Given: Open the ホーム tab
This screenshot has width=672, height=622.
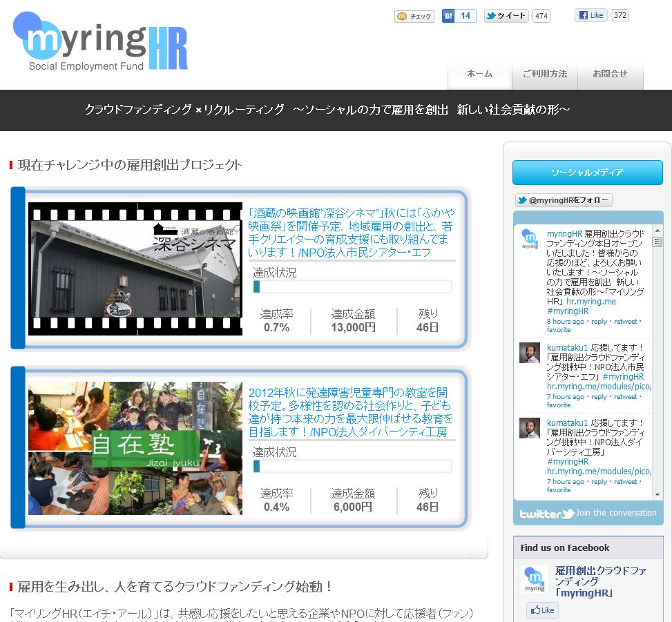Looking at the screenshot, I should coord(480,74).
